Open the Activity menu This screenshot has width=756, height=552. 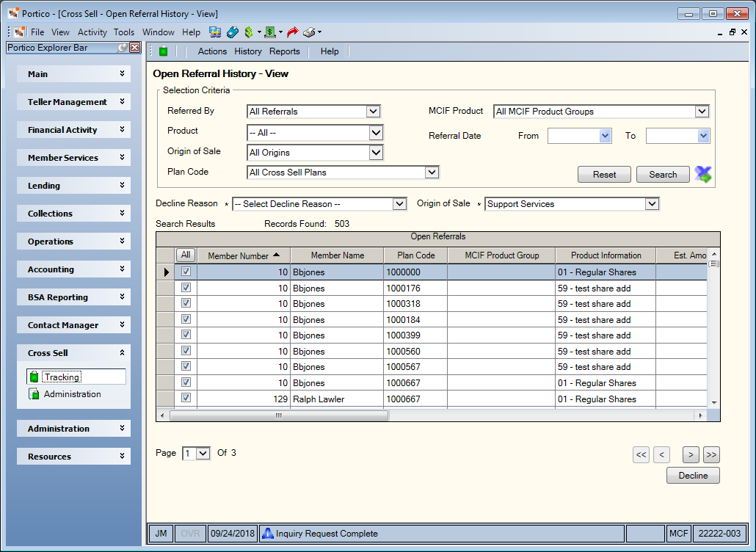(x=92, y=32)
